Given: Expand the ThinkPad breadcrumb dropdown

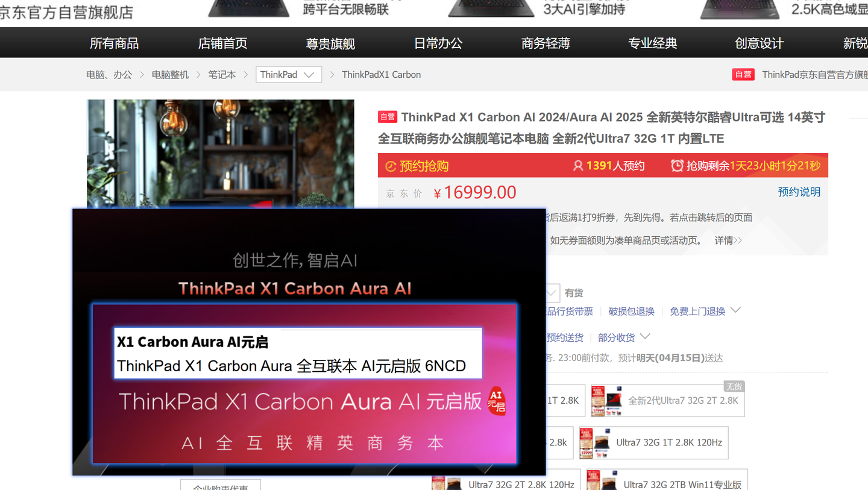Looking at the screenshot, I should 289,75.
